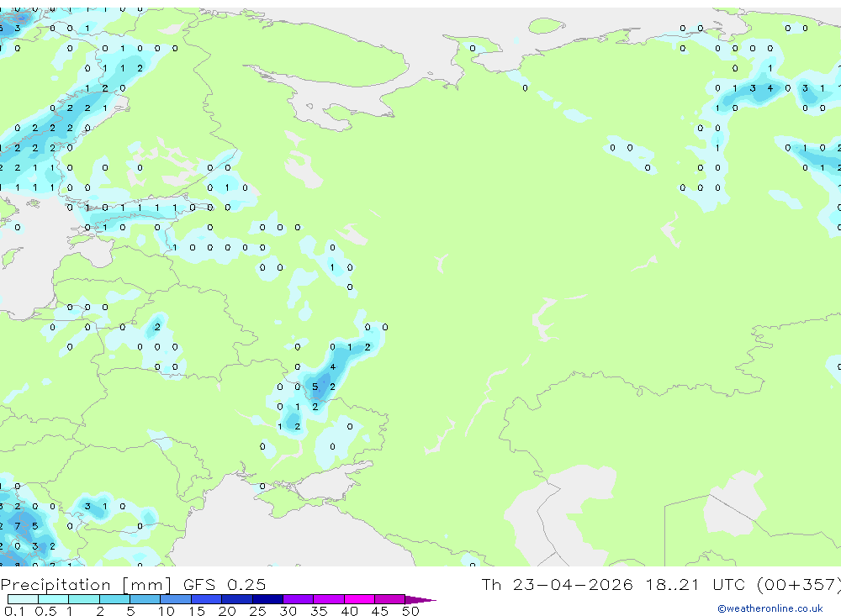The height and width of the screenshot is (616, 841).
Task: Select the 45–50 mm dark magenta legend swatch
Action: (390, 599)
